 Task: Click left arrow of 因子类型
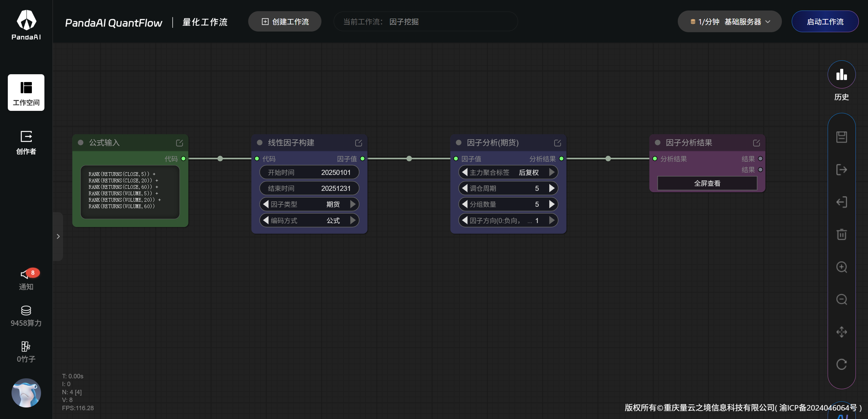click(x=266, y=204)
